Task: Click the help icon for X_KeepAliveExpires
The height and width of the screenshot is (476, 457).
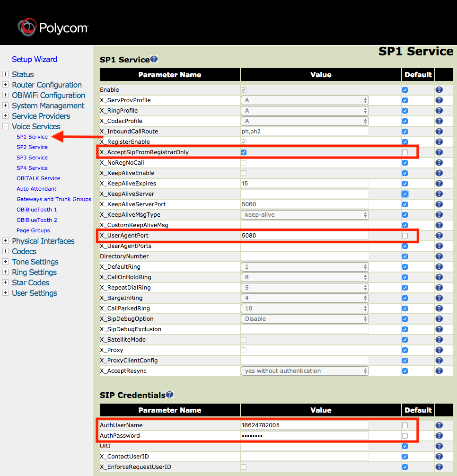Action: (439, 183)
